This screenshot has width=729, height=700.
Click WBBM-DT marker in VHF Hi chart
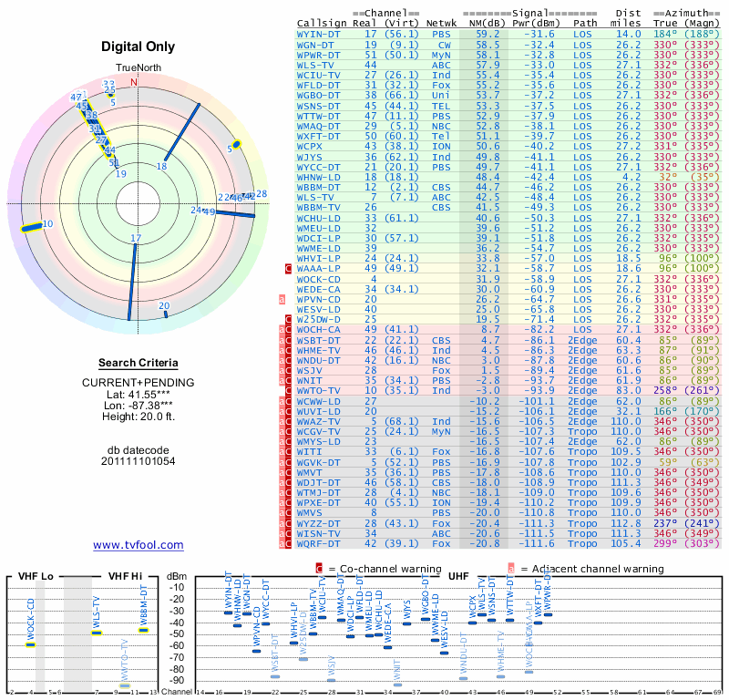[144, 630]
